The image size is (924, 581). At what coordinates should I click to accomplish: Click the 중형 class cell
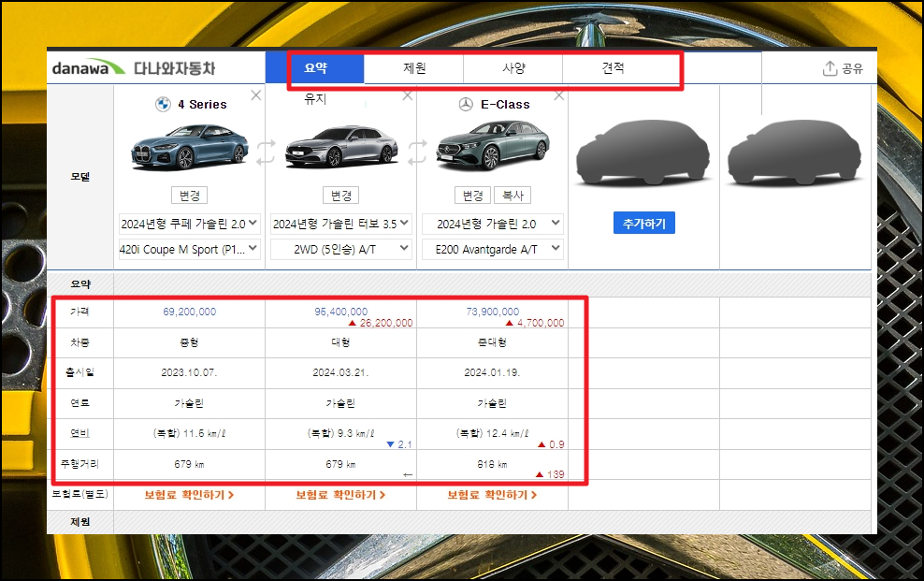coord(189,342)
